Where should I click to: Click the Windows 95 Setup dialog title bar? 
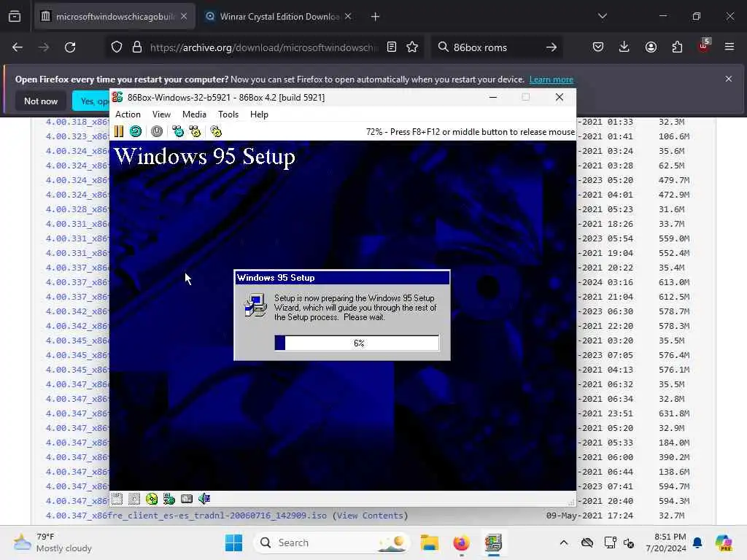(342, 278)
